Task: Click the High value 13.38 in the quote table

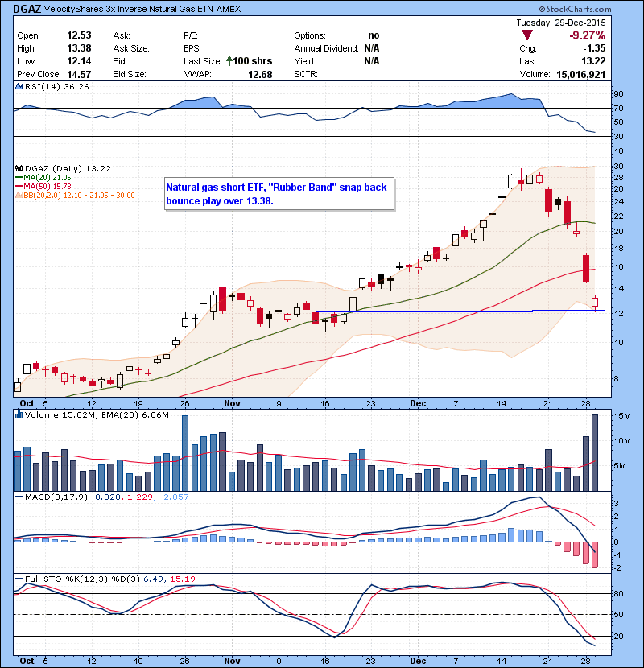Action: click(79, 48)
